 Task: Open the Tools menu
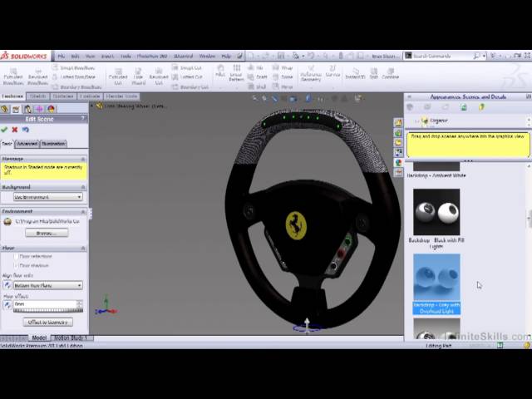coord(126,56)
